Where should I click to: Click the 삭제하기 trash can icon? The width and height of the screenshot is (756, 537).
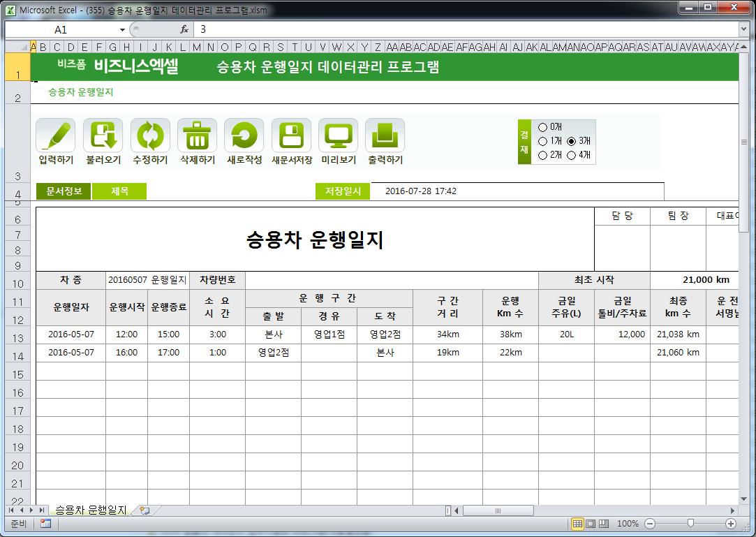pos(198,135)
